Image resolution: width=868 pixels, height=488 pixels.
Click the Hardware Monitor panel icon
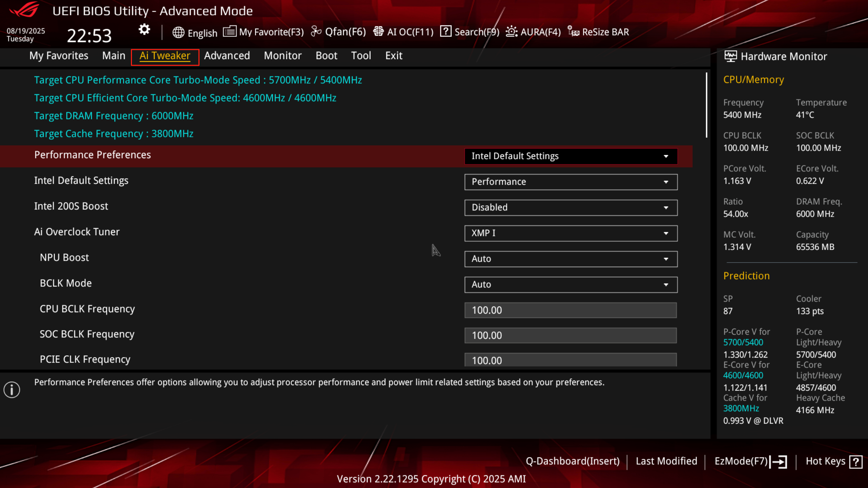(731, 56)
